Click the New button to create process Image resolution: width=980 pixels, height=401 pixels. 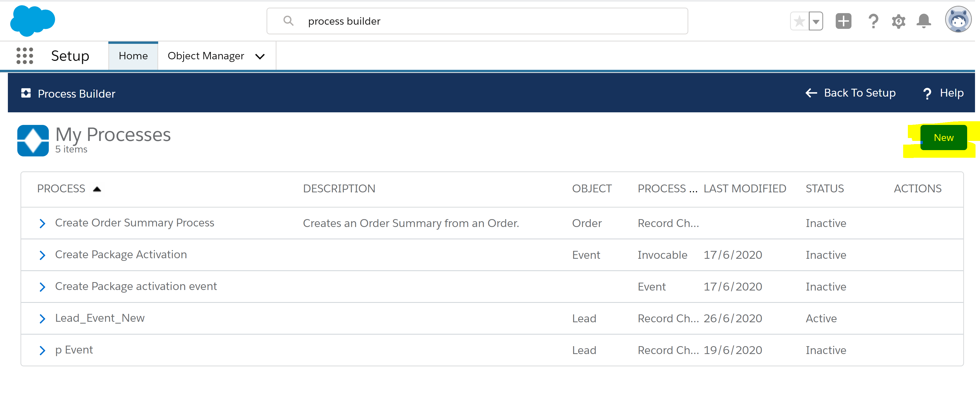coord(944,137)
